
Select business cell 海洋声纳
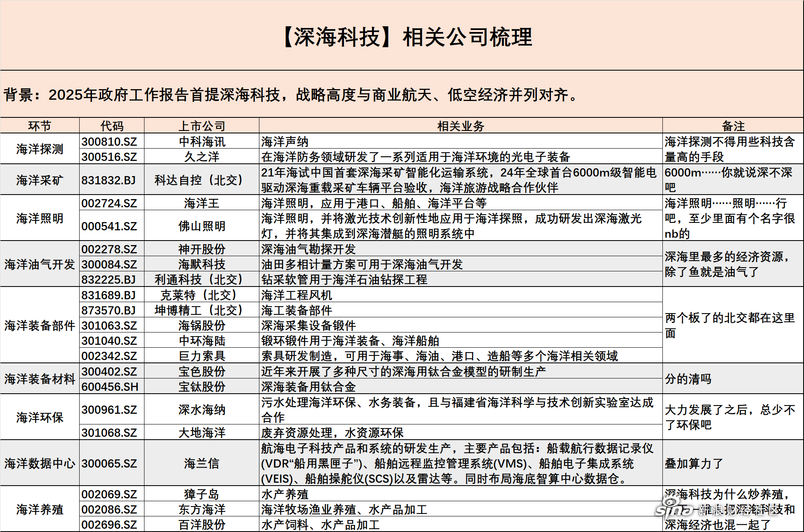pyautogui.click(x=461, y=141)
